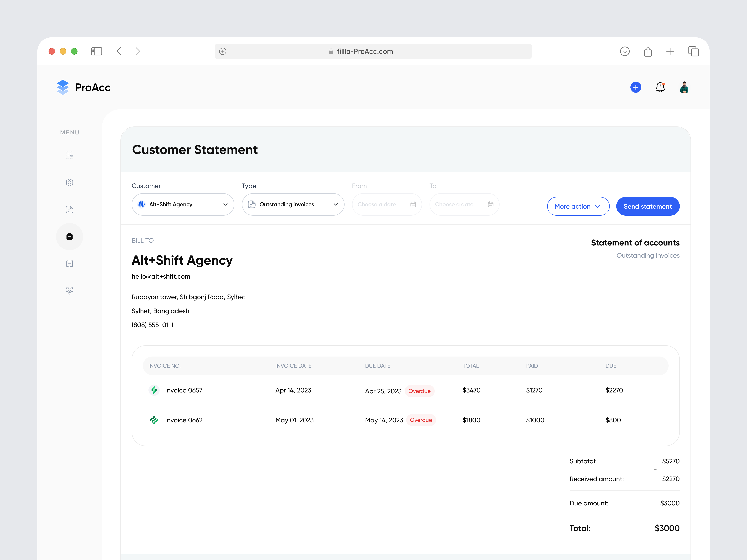Select the team members icon at sidebar bottom
747x560 pixels.
(x=69, y=290)
